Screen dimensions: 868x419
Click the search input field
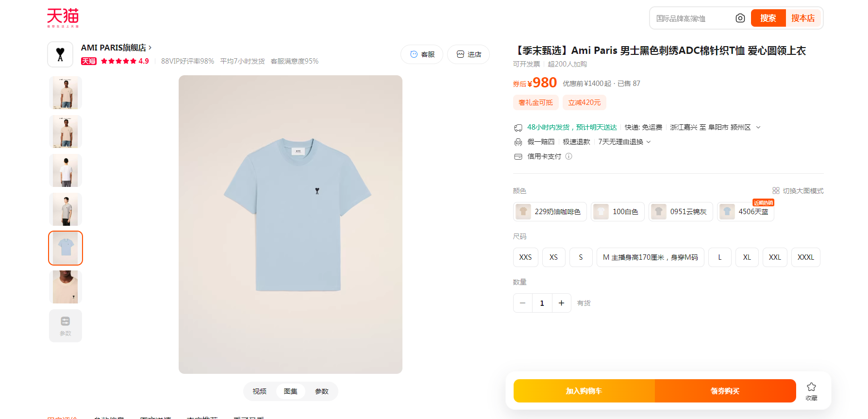pos(692,18)
